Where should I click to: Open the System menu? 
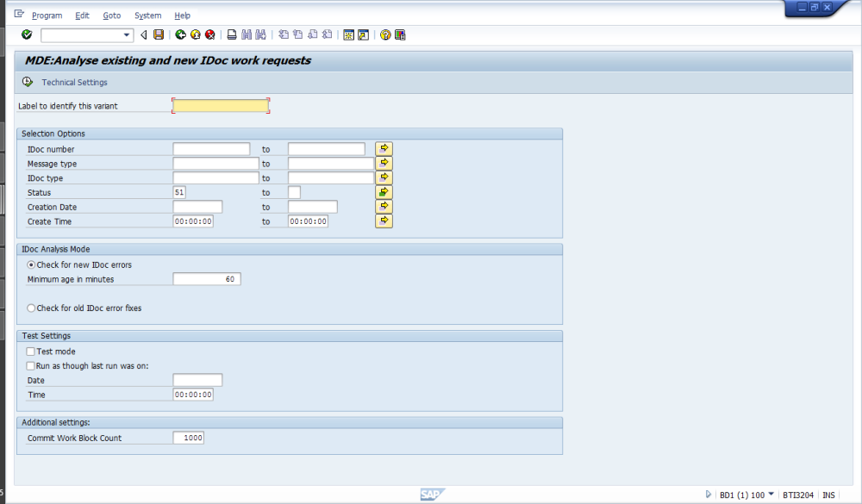[148, 16]
